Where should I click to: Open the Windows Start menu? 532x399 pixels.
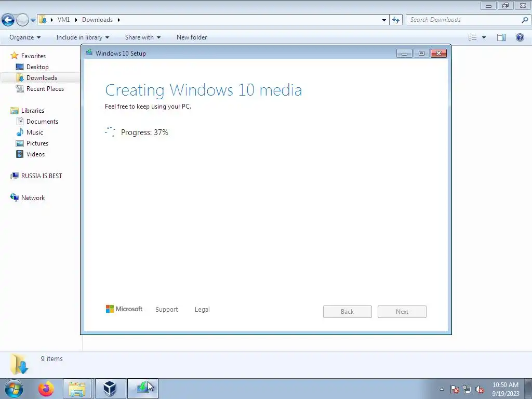point(14,389)
